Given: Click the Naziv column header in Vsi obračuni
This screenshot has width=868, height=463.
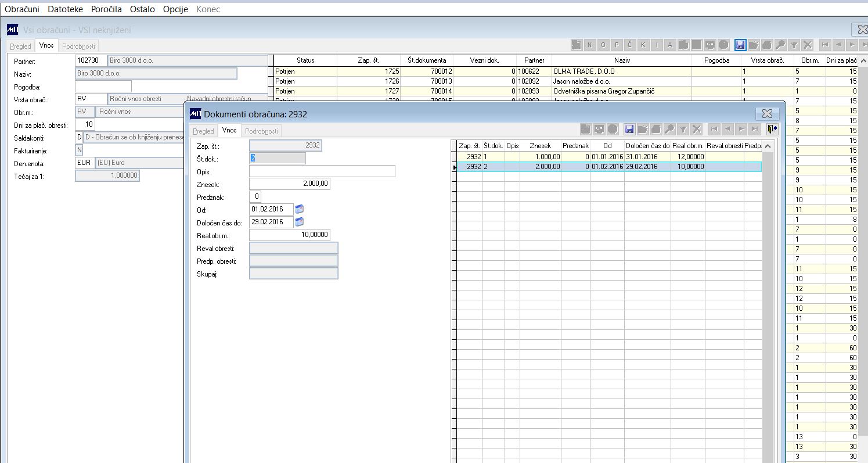Looking at the screenshot, I should (622, 60).
